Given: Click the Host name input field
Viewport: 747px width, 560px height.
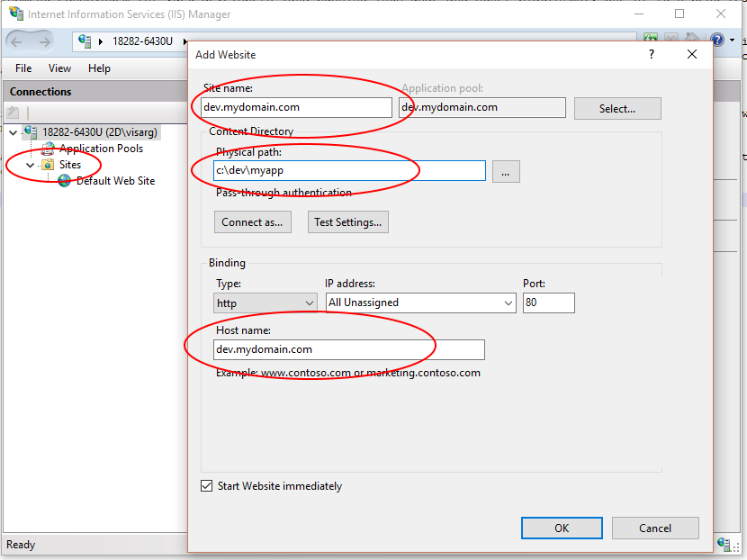Looking at the screenshot, I should point(349,349).
